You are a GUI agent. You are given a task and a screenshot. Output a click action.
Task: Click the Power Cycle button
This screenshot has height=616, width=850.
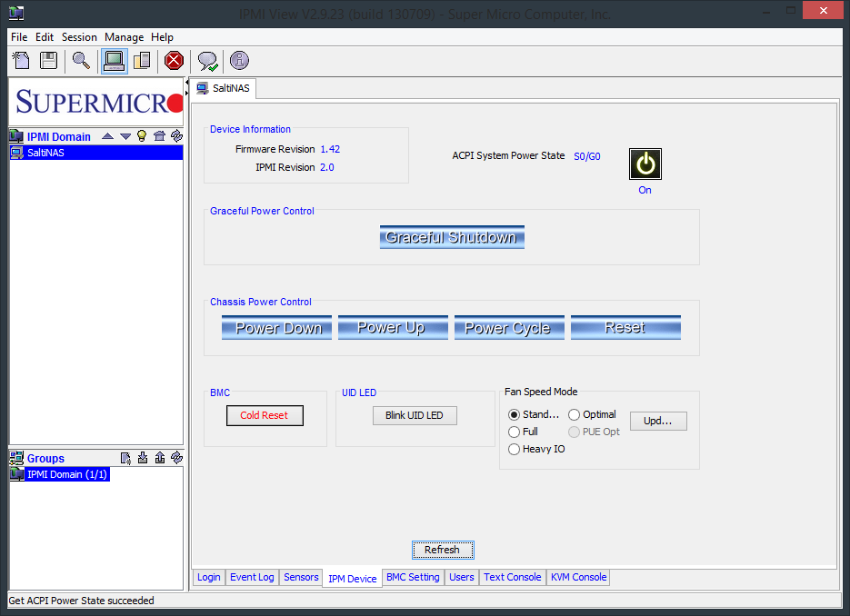[x=509, y=328]
